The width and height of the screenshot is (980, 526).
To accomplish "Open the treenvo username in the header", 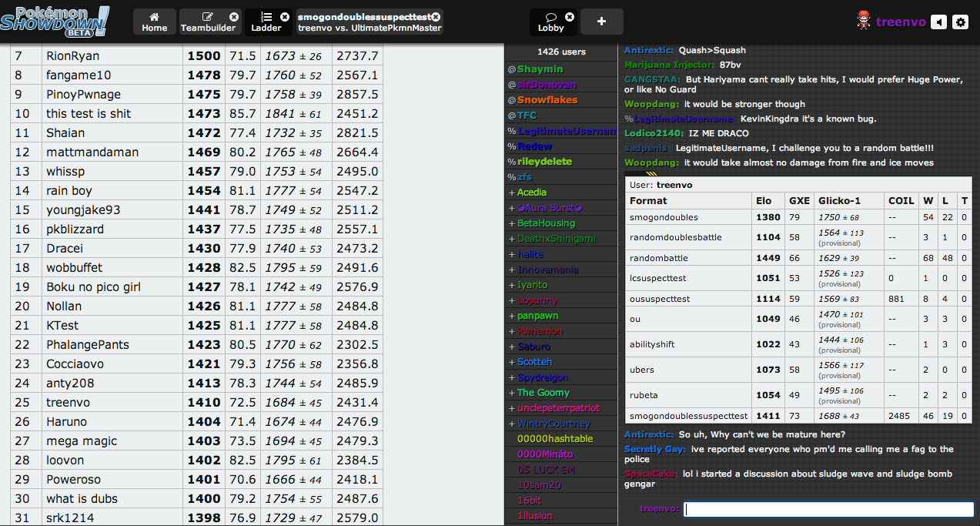I will pyautogui.click(x=901, y=22).
